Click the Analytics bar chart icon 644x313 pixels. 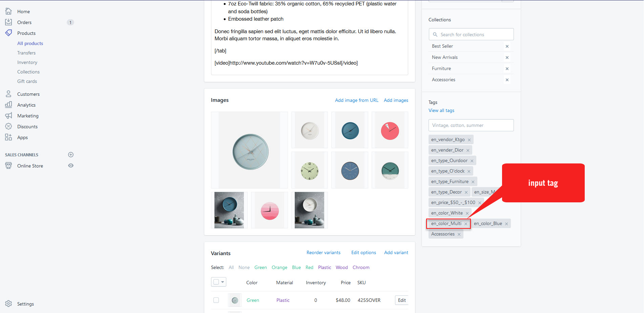(8, 105)
